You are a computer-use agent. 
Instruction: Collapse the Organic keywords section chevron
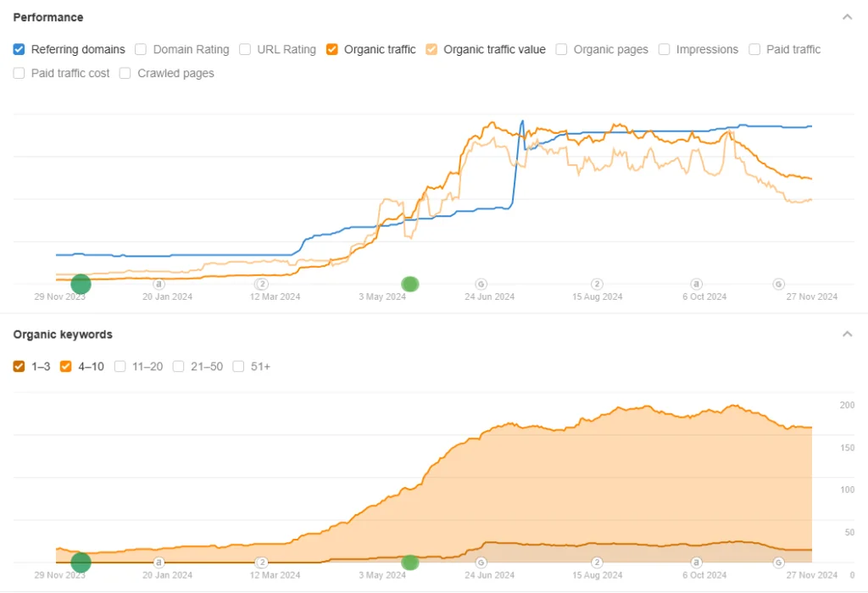848,334
